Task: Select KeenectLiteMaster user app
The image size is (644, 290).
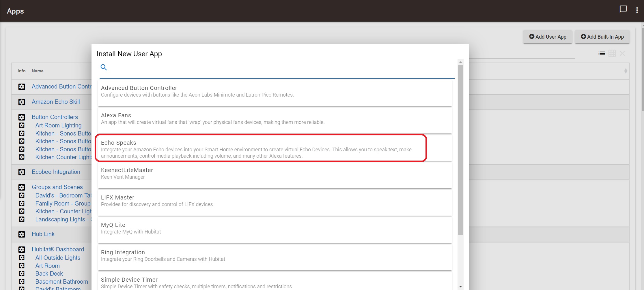Action: click(x=275, y=175)
